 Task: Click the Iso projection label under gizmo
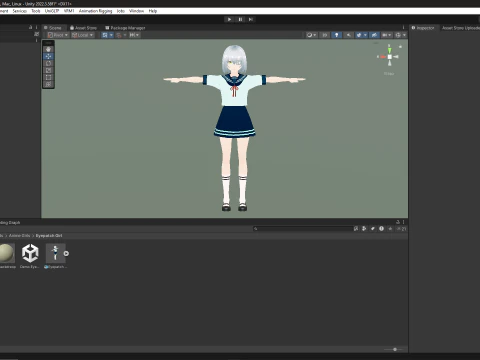[x=389, y=74]
